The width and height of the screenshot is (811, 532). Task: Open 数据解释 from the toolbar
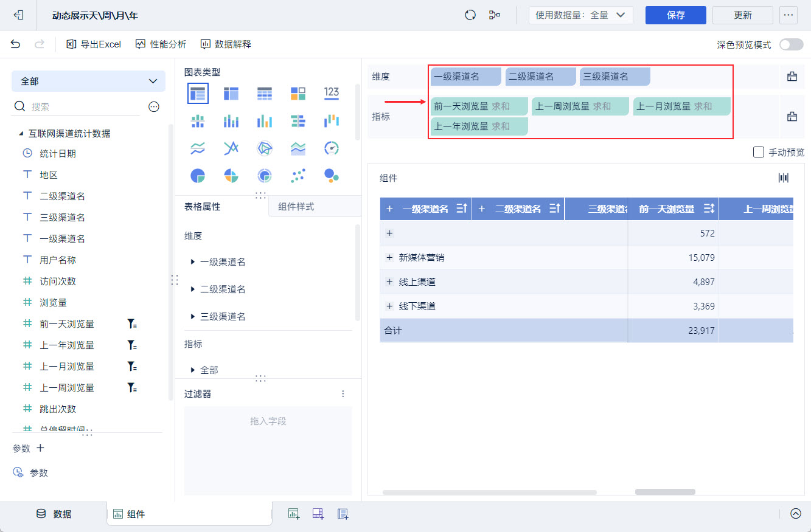click(x=226, y=44)
